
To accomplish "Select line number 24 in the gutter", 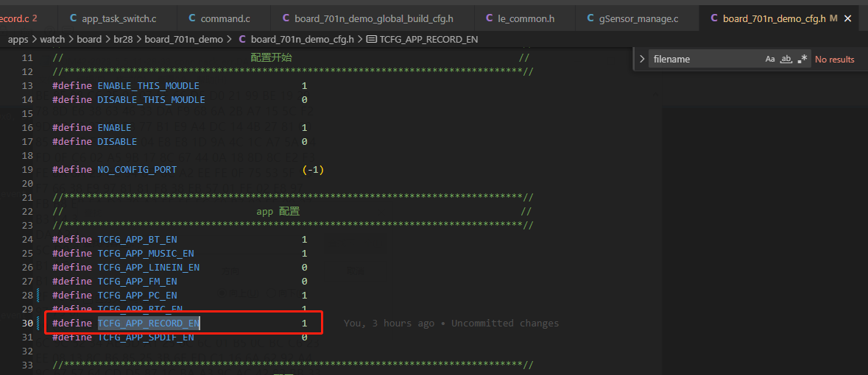I will tap(28, 240).
